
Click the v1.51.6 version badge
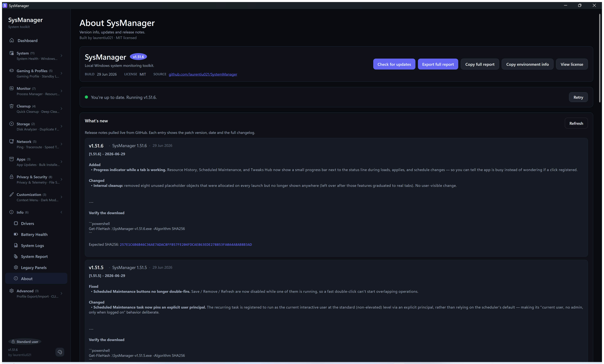(x=138, y=57)
